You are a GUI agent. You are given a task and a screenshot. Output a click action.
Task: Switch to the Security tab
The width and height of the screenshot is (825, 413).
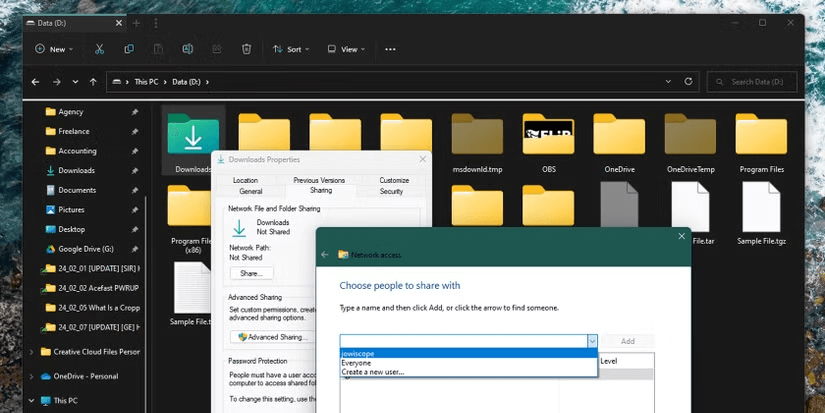(x=391, y=191)
